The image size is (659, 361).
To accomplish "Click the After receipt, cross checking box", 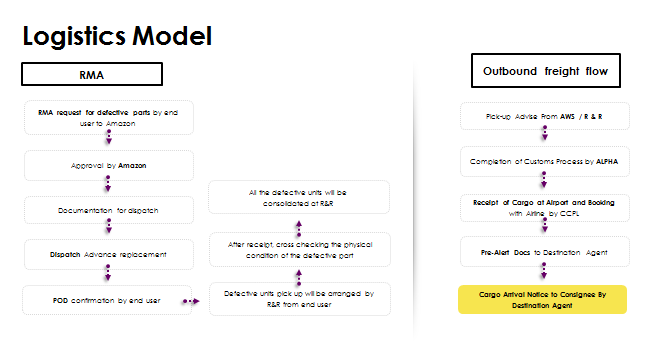I will [x=300, y=250].
